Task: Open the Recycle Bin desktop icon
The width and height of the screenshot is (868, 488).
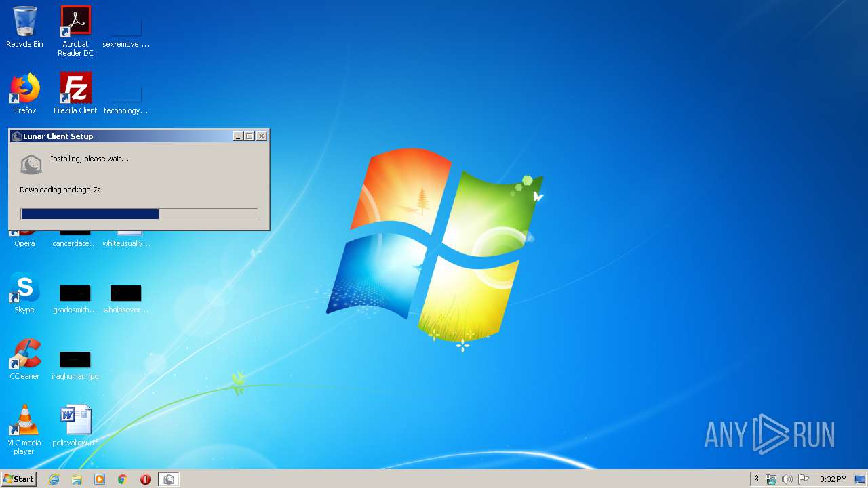Action: click(24, 27)
